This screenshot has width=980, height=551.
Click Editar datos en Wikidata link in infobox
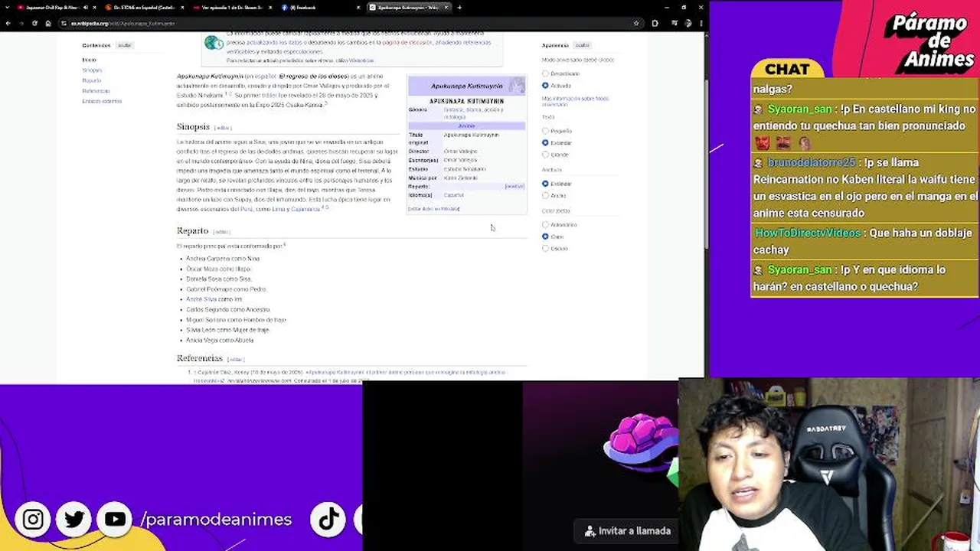tap(433, 209)
